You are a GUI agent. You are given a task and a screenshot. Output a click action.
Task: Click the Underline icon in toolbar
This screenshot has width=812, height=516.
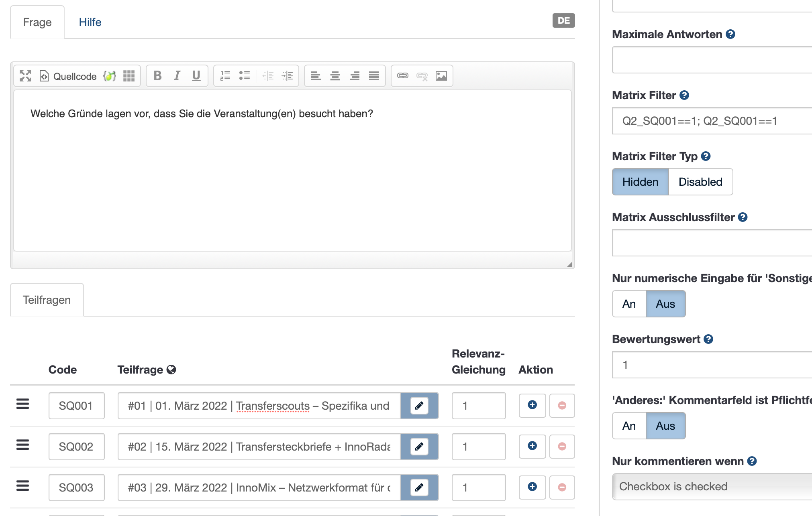click(196, 76)
